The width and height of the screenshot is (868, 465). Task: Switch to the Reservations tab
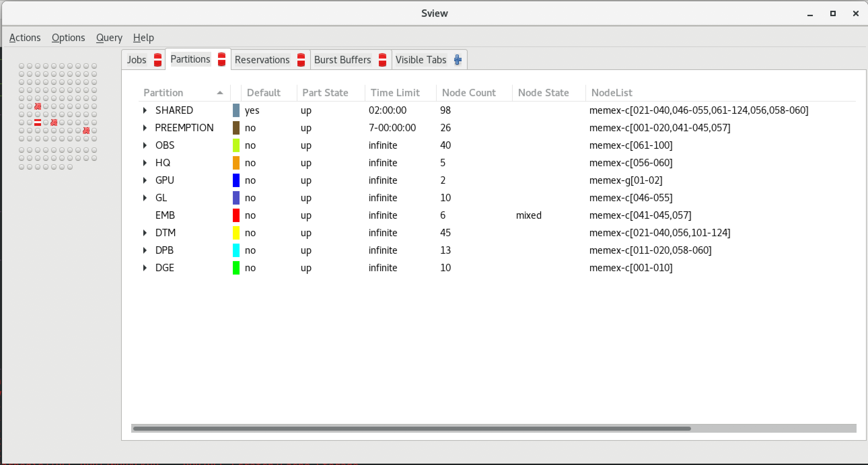pos(262,60)
